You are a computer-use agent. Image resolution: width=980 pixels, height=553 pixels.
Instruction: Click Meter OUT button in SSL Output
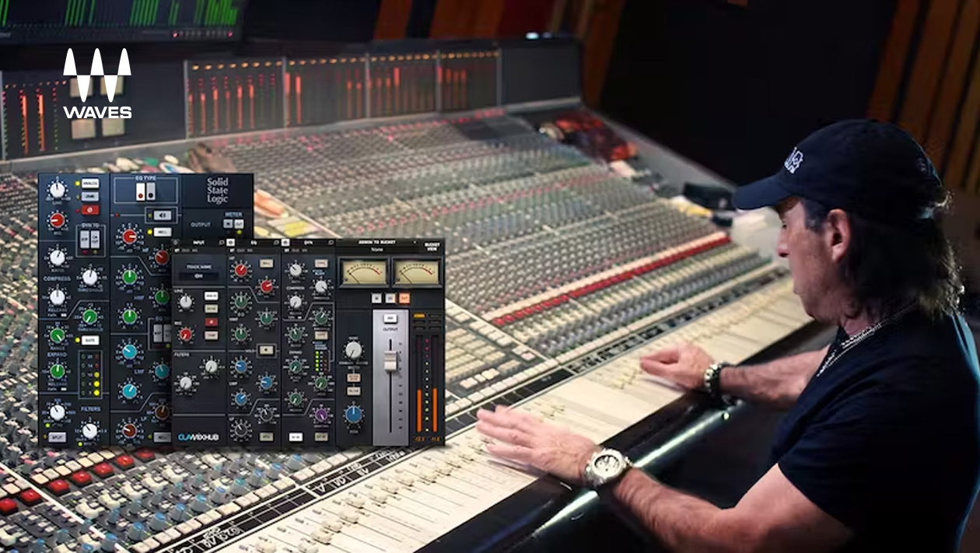[x=239, y=223]
